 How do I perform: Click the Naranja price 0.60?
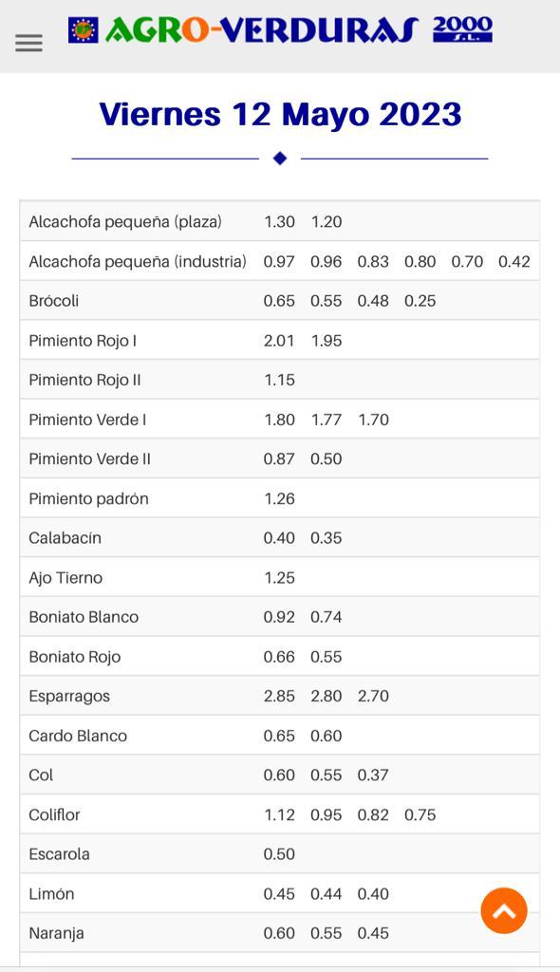click(x=279, y=933)
